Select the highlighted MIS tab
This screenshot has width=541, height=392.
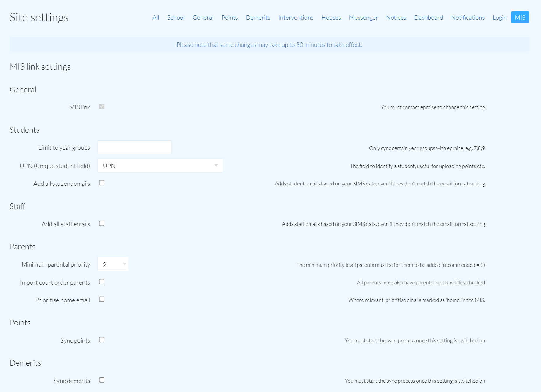(x=520, y=17)
